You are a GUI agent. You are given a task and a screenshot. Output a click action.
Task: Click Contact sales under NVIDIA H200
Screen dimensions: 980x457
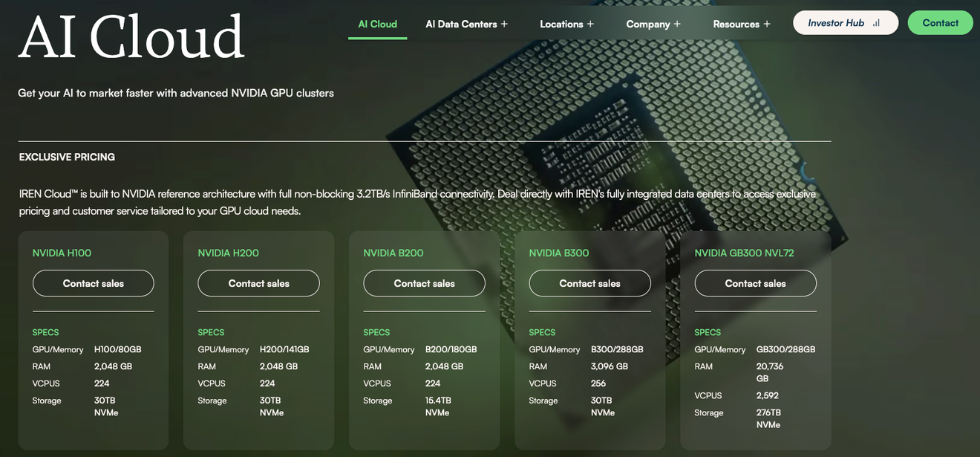258,283
